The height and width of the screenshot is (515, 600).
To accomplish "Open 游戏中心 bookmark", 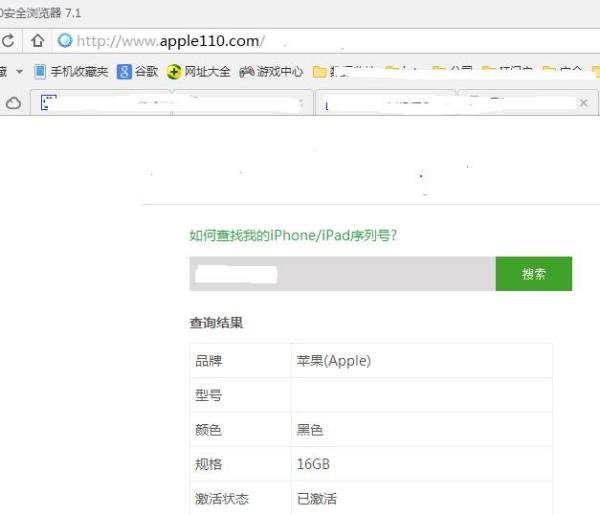I will (271, 72).
